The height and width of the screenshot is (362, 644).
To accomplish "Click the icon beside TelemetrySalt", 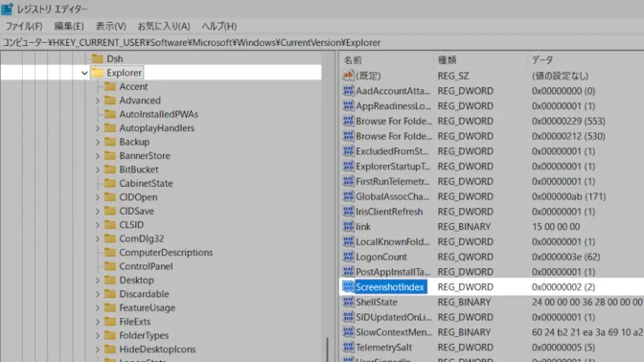I will 348,348.
